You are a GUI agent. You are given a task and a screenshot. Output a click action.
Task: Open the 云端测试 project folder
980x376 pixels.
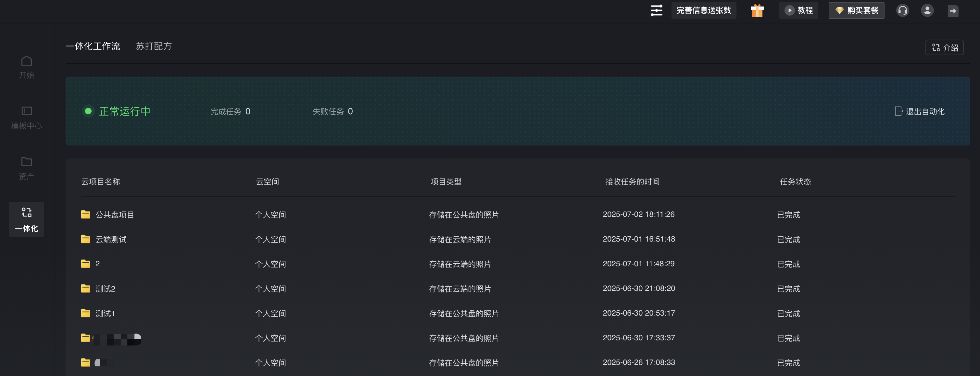(x=110, y=239)
